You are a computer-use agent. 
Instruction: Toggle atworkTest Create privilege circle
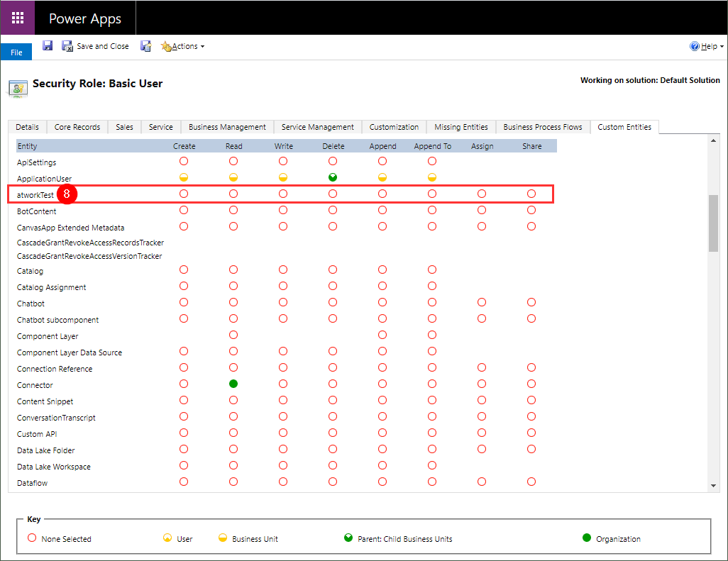[x=184, y=194]
